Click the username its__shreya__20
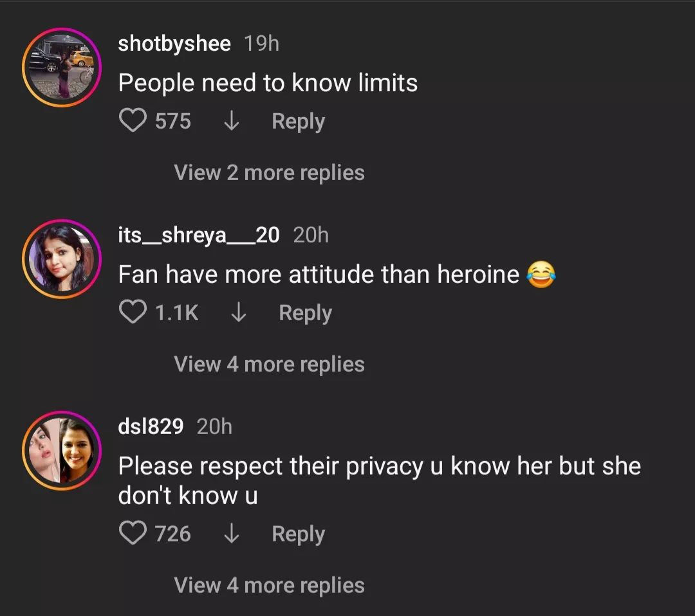695x616 pixels. tap(198, 235)
